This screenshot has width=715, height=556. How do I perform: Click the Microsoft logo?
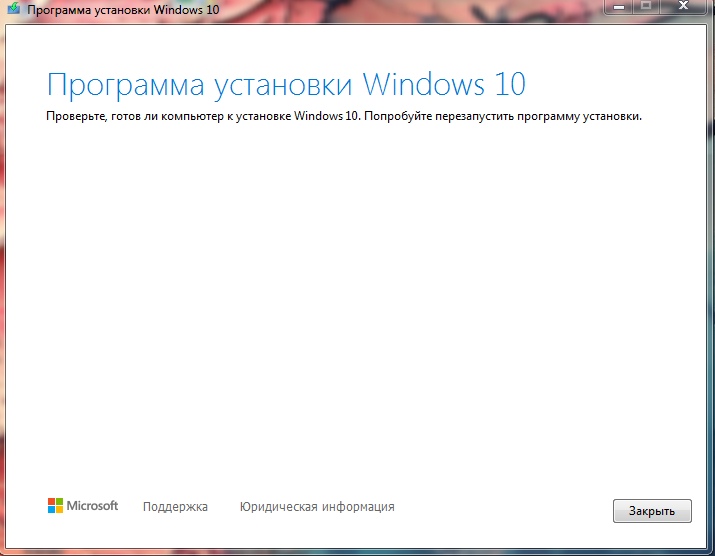pos(83,505)
